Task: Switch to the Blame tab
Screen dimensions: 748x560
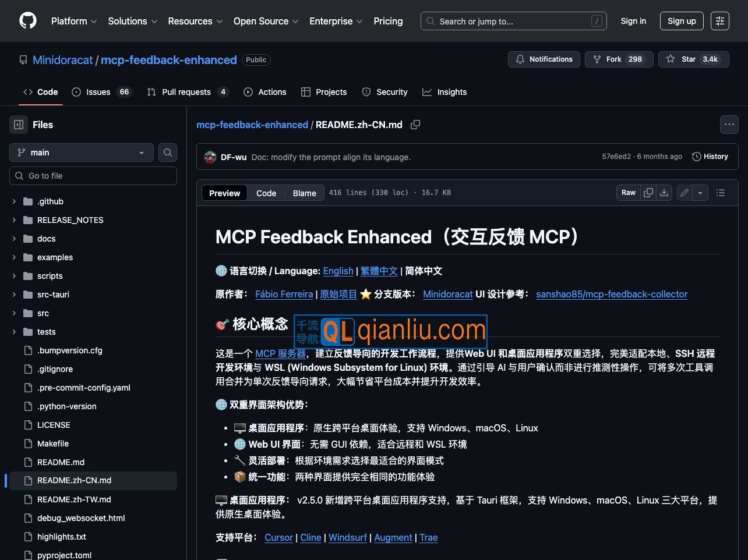Action: 304,193
